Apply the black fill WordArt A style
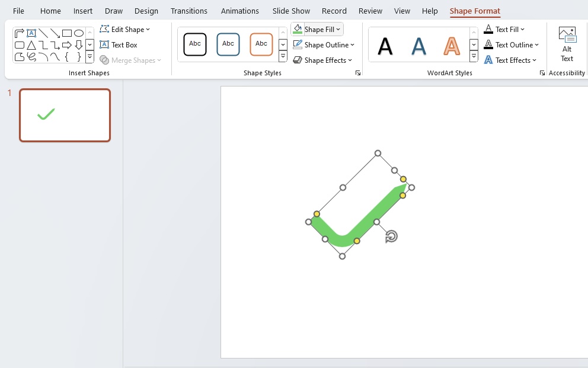This screenshot has width=588, height=368. [x=385, y=46]
